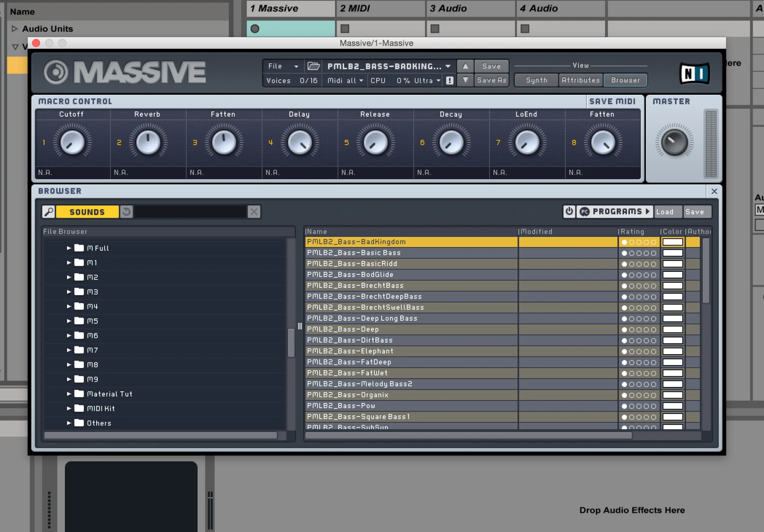
Task: Toggle the Programs power icon
Action: 569,211
